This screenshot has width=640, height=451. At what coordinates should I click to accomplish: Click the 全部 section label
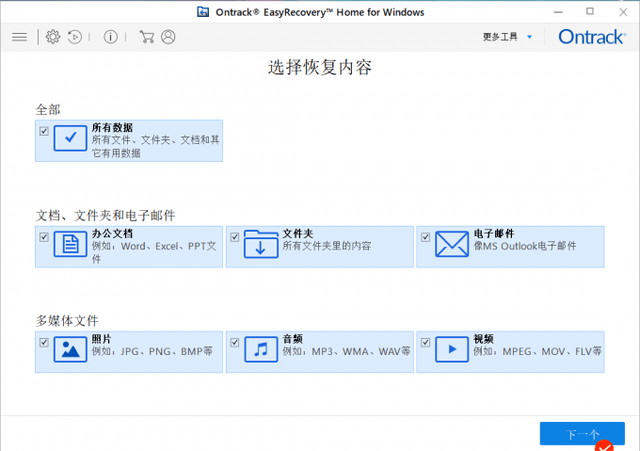[48, 109]
